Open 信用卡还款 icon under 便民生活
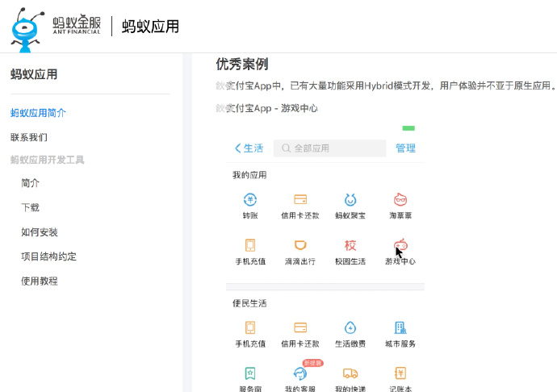Image resolution: width=557 pixels, height=392 pixels. pos(300,327)
